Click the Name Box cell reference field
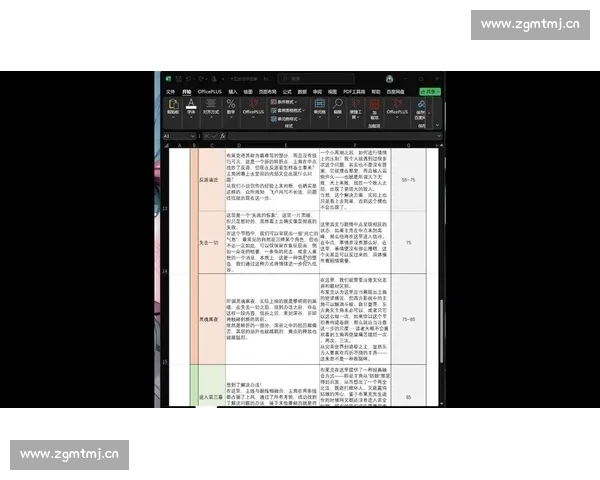This screenshot has width=600, height=480. 175,134
